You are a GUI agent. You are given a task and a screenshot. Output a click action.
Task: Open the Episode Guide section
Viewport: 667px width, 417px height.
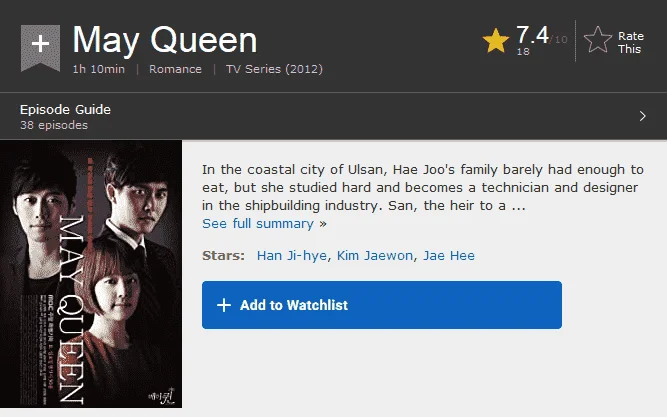[x=66, y=109]
